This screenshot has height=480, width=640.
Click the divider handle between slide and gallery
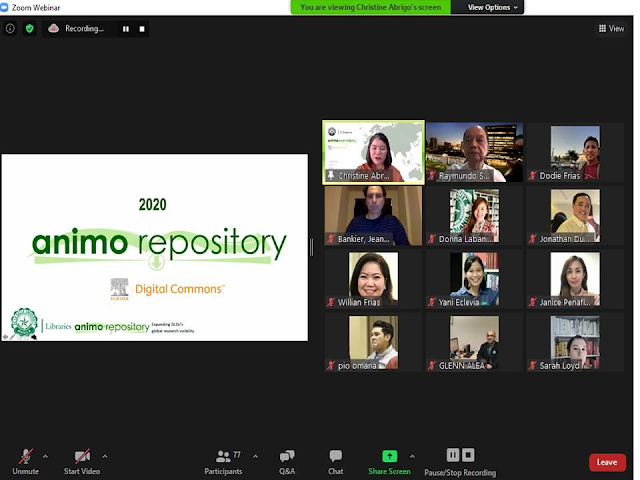[312, 247]
